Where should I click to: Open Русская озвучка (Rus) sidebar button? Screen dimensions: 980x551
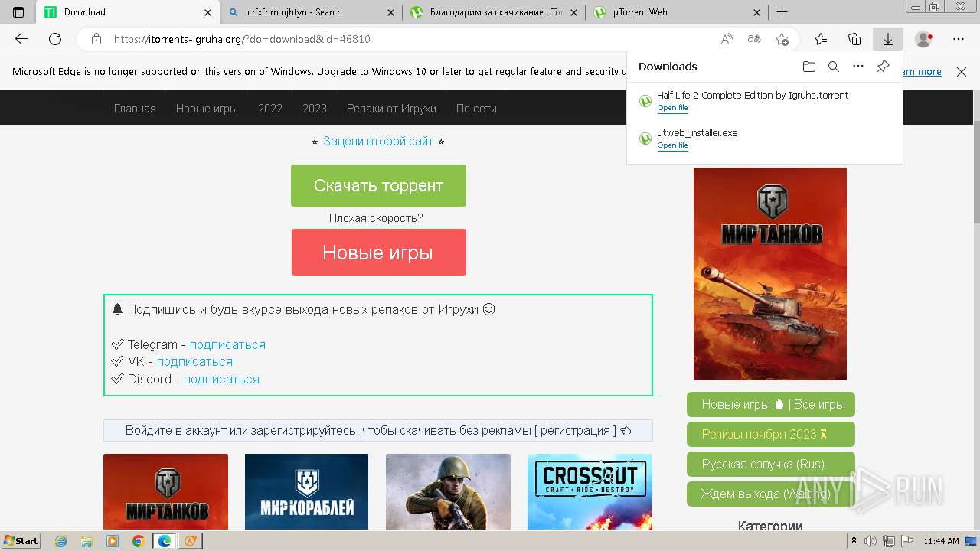tap(771, 464)
